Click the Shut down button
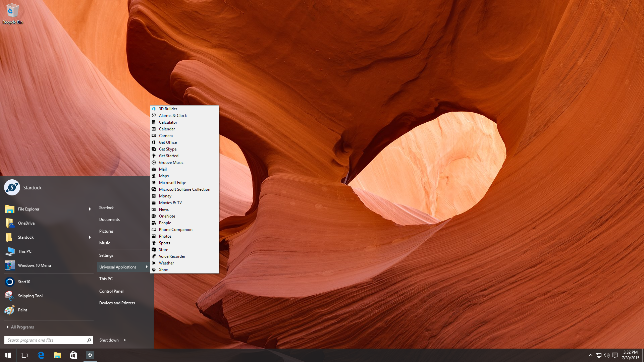The width and height of the screenshot is (644, 362). (x=109, y=340)
